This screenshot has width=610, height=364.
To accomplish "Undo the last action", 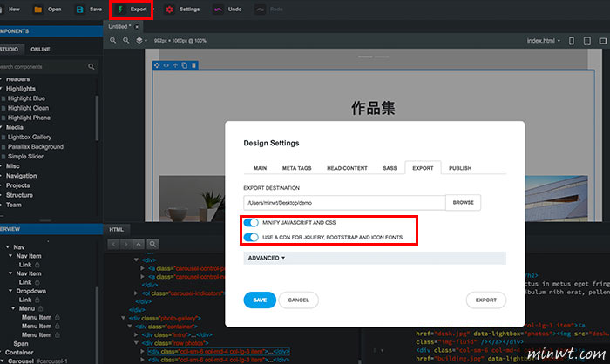I will click(x=218, y=10).
